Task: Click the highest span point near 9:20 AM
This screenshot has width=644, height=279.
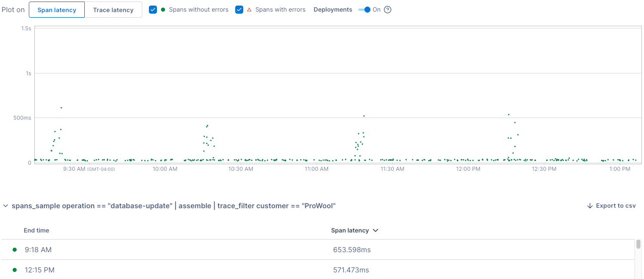Action: (x=61, y=108)
